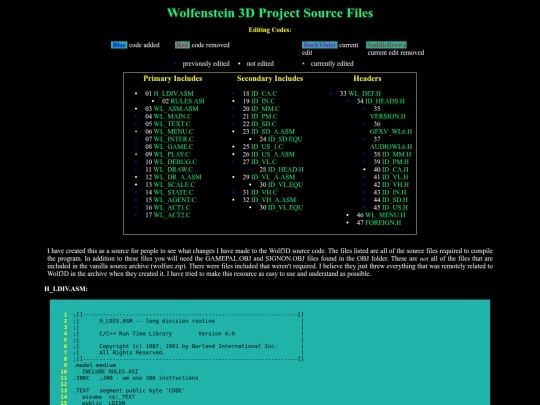Click the Primary Includes column heading
540x405 pixels.
click(173, 79)
